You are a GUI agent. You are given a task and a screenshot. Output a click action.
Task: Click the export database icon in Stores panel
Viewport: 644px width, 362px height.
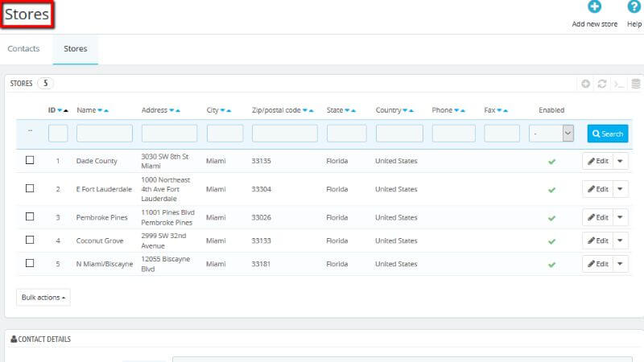[636, 84]
